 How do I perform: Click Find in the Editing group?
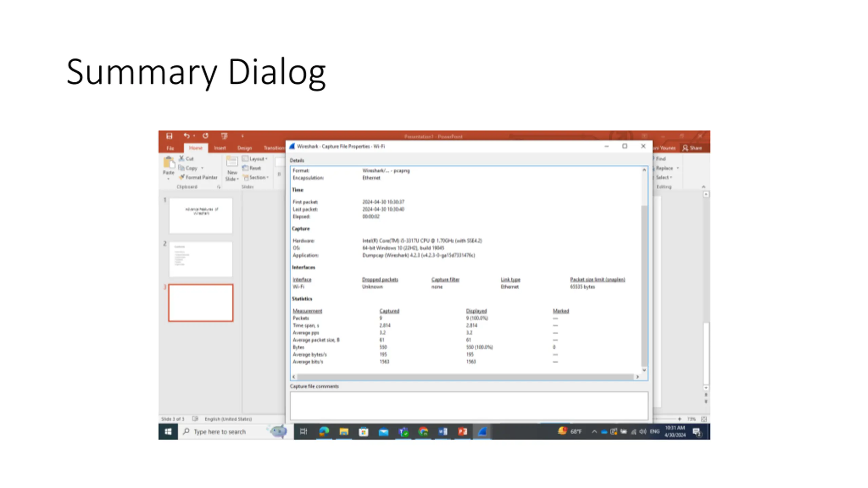click(660, 159)
